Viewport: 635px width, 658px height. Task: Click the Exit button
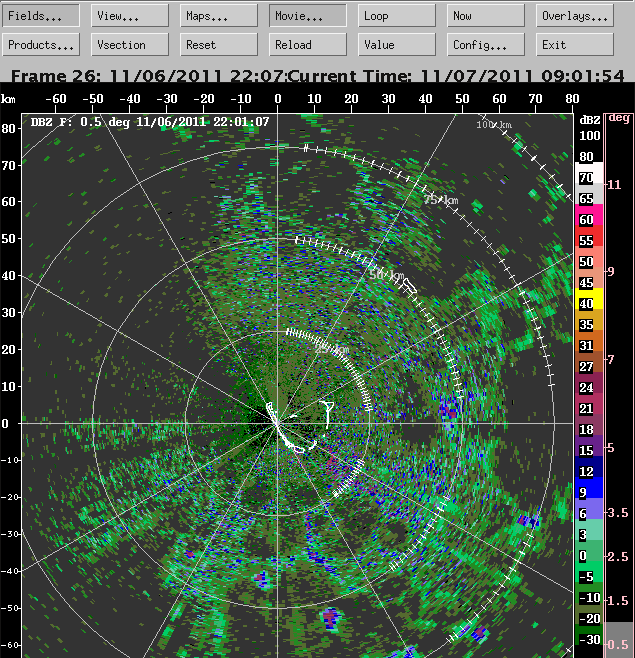[x=575, y=44]
